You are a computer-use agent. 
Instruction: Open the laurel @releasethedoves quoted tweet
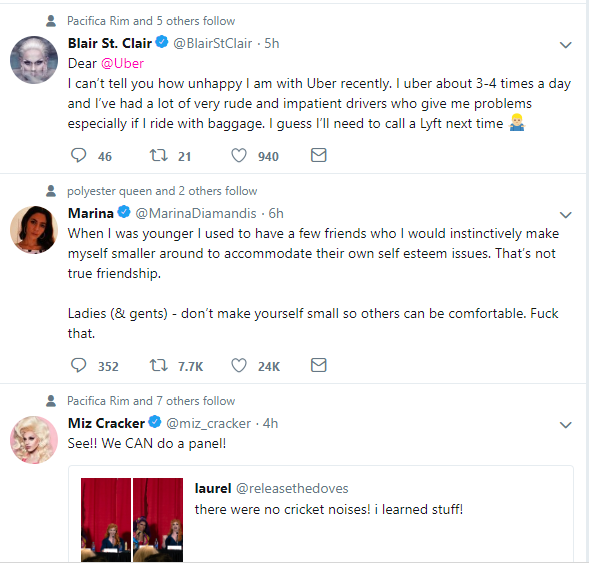[x=321, y=514]
